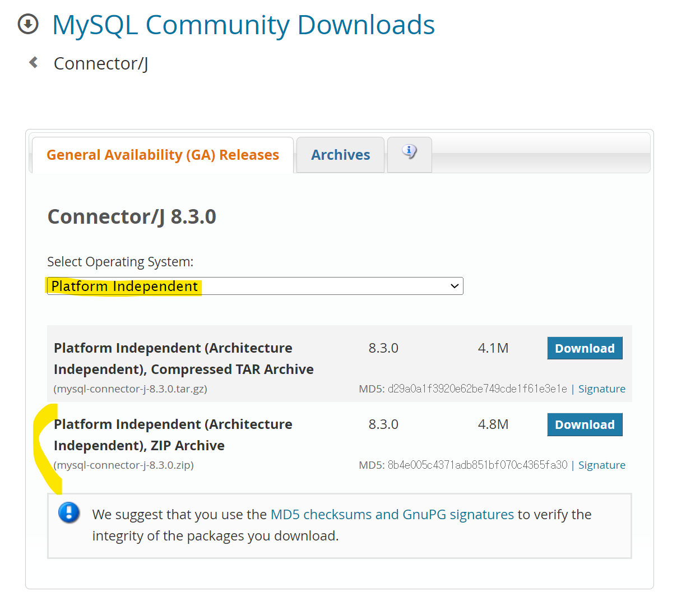This screenshot has width=700, height=596.
Task: Download the ZIP Archive package
Action: (x=585, y=424)
